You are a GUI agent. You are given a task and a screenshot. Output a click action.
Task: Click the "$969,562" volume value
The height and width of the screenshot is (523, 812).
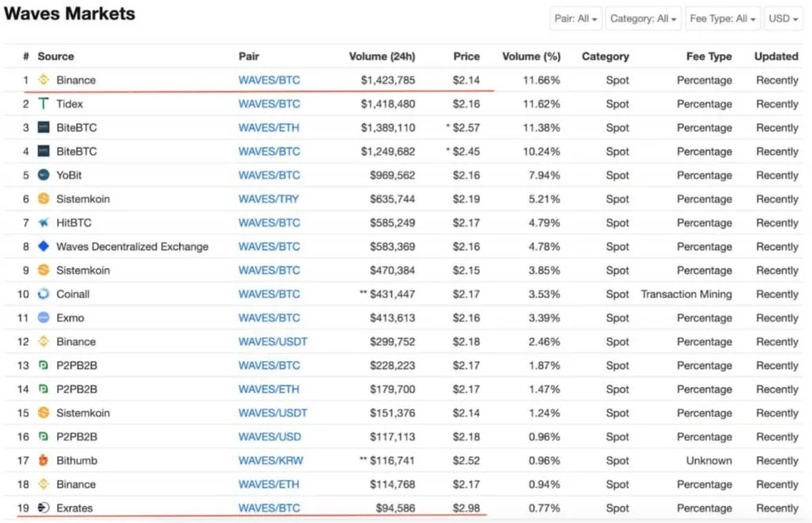(393, 175)
